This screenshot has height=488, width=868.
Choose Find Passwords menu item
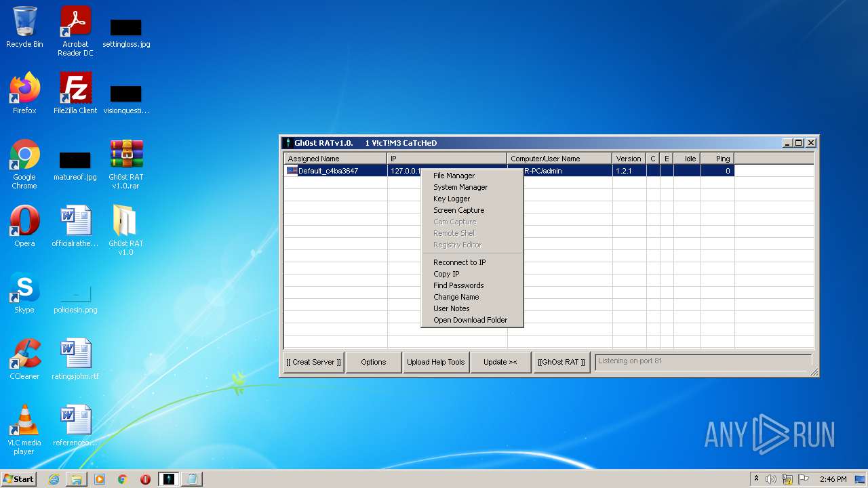tap(472, 285)
